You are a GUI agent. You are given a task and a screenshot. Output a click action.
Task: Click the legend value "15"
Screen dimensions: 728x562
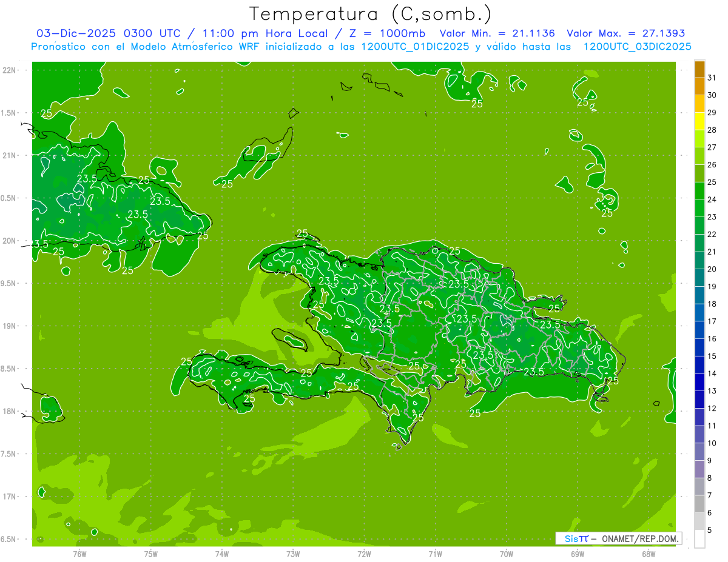[712, 356]
